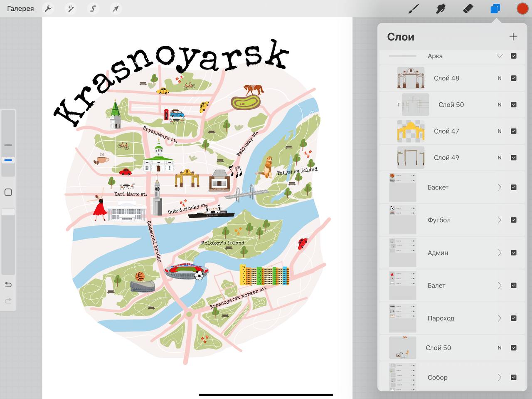The width and height of the screenshot is (532, 399).
Task: Hide layer Слой 49
Action: pyautogui.click(x=514, y=158)
